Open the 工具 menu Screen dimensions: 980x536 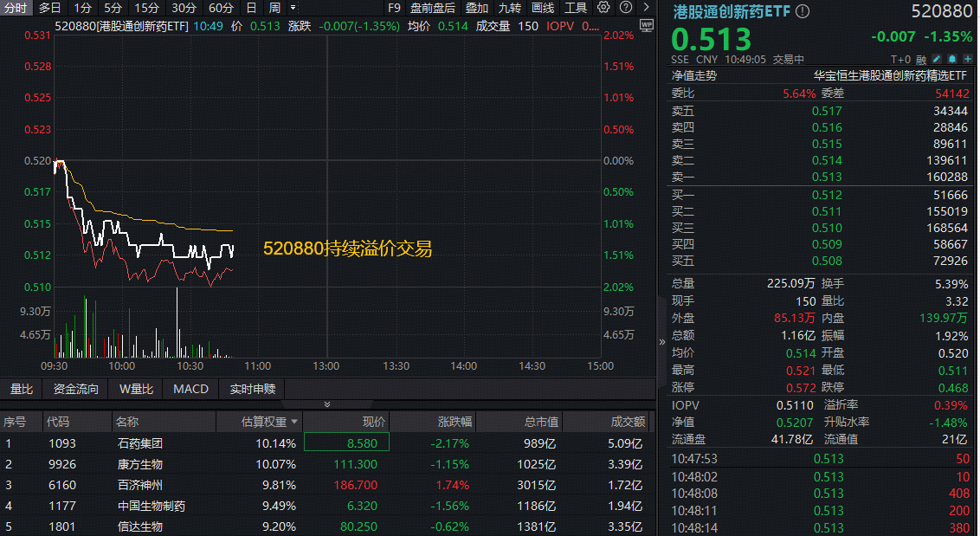tap(575, 7)
